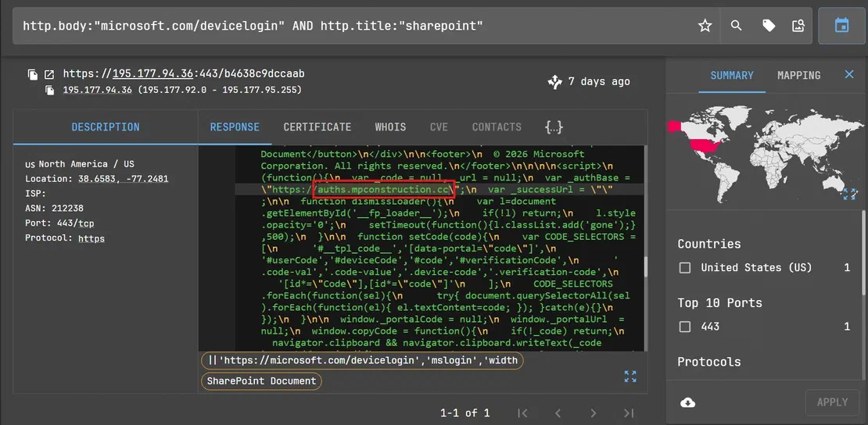The height and width of the screenshot is (425, 868).
Task: Click the microsoft.com/devicelogin match chip
Action: click(363, 361)
